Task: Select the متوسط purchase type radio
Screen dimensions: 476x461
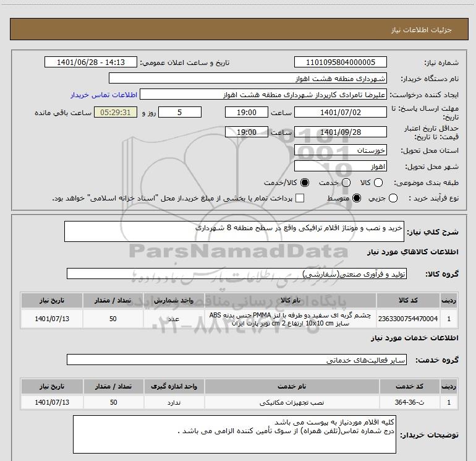Action: tap(357, 198)
